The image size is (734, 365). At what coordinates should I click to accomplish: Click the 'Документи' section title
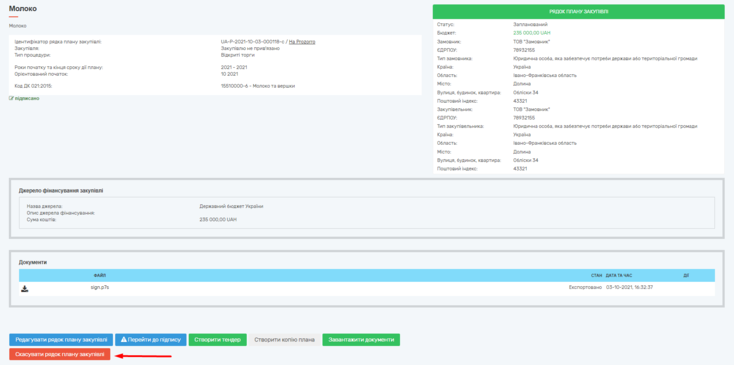coord(33,262)
